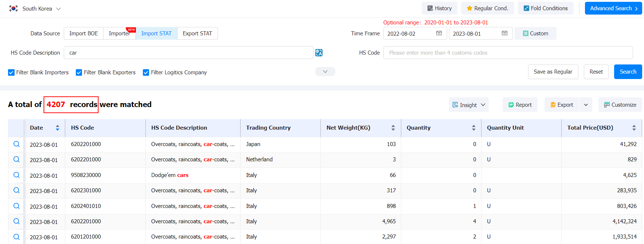The height and width of the screenshot is (244, 644).
Task: Open details for the Netherland row
Action: (x=16, y=160)
